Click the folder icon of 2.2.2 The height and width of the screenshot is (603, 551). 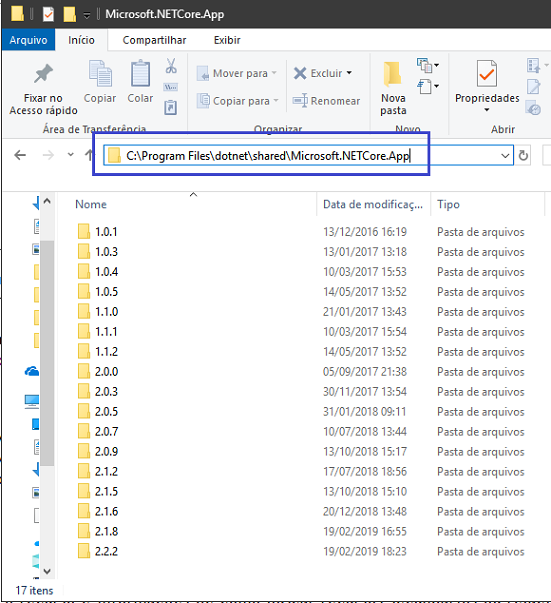point(84,551)
